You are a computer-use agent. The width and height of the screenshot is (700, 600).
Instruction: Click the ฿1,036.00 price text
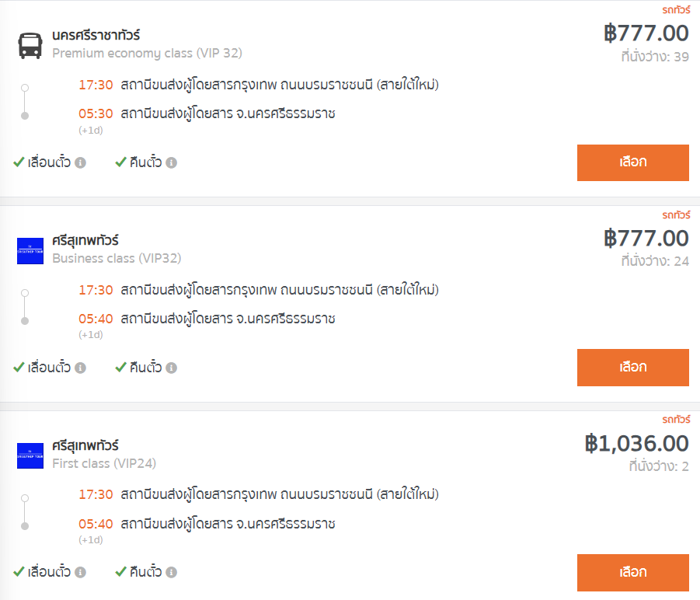636,443
